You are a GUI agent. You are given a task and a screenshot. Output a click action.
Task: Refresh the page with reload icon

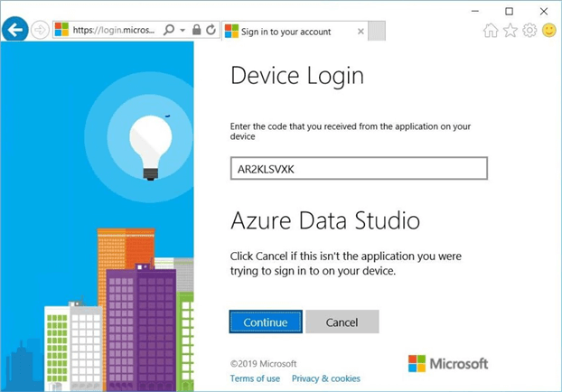pyautogui.click(x=211, y=30)
